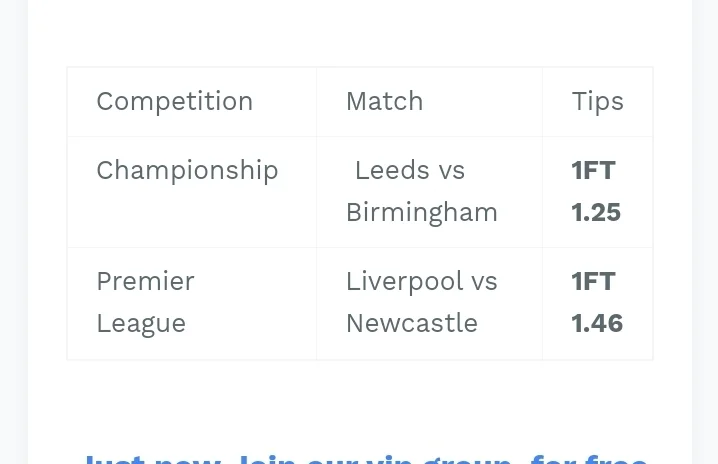Click the 1.25 odds value
The height and width of the screenshot is (464, 718).
(596, 212)
